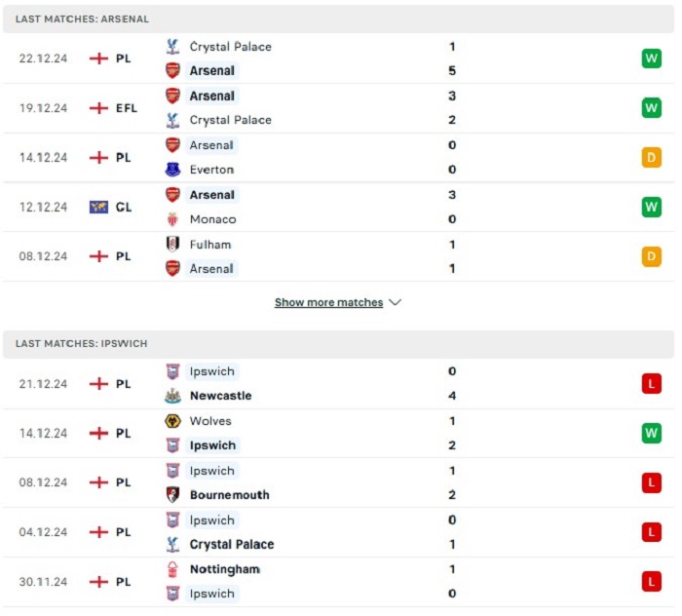This screenshot has width=682, height=616.
Task: Expand the Show more matches chevron
Action: click(395, 302)
